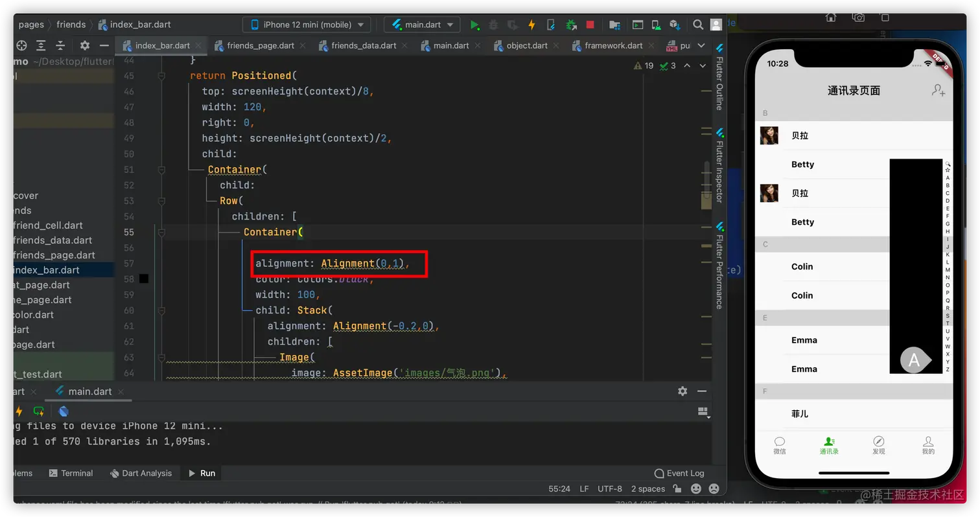Click the Run panel layout options icon
This screenshot has height=517, width=980.
pos(703,412)
